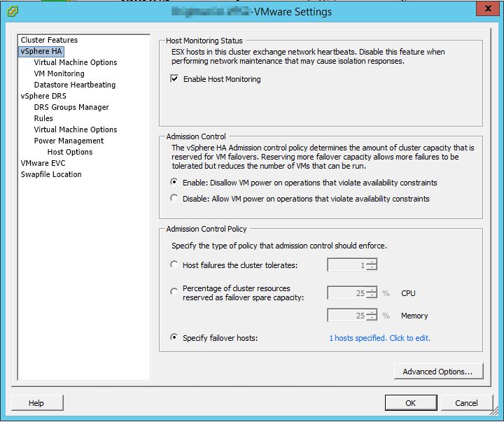The height and width of the screenshot is (422, 504).
Task: Select Swapfile Location in the tree
Action: (x=51, y=174)
